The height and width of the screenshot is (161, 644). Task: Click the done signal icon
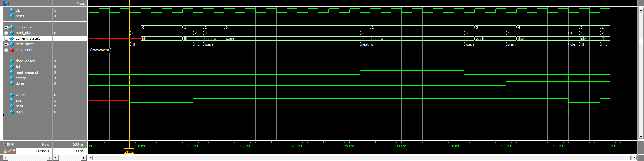coord(12,83)
